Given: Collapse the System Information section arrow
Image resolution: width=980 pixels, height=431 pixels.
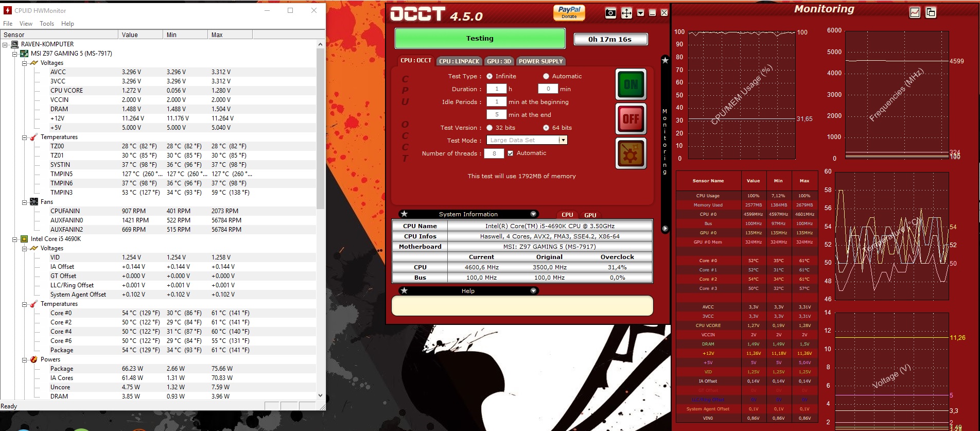Looking at the screenshot, I should 533,214.
